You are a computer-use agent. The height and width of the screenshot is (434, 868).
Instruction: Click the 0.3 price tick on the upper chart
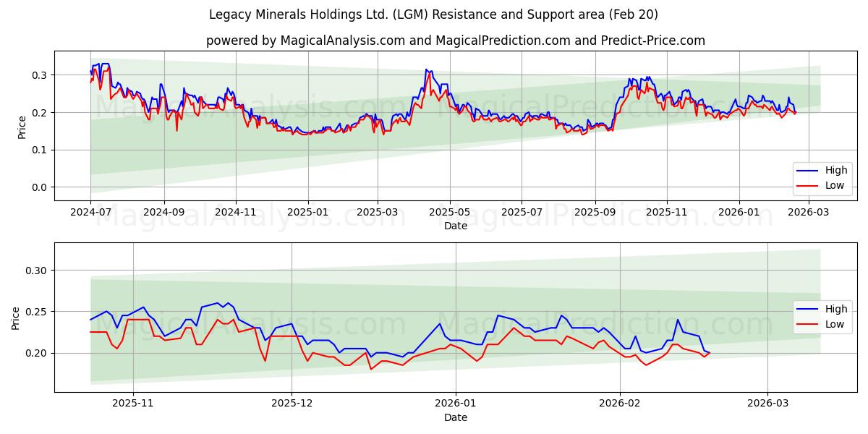point(40,75)
